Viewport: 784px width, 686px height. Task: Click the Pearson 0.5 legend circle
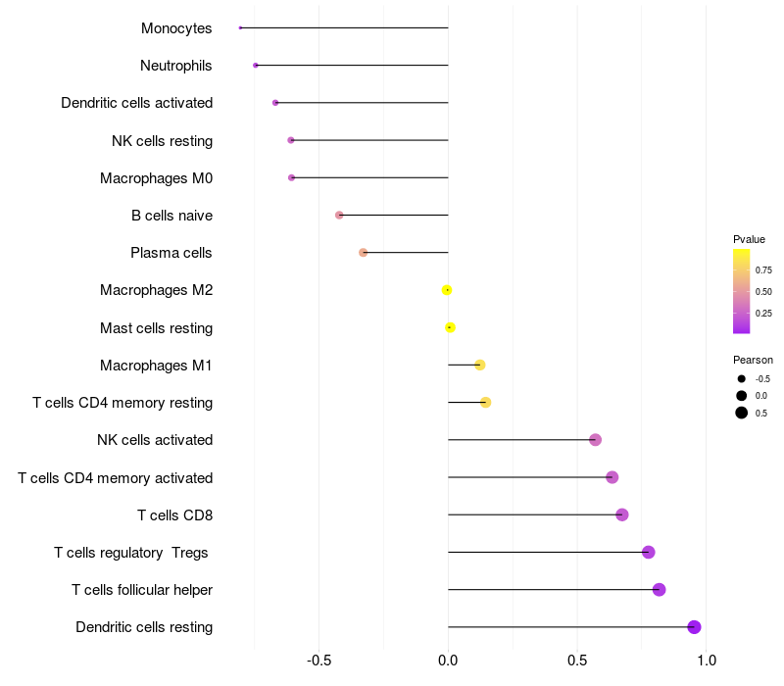742,413
